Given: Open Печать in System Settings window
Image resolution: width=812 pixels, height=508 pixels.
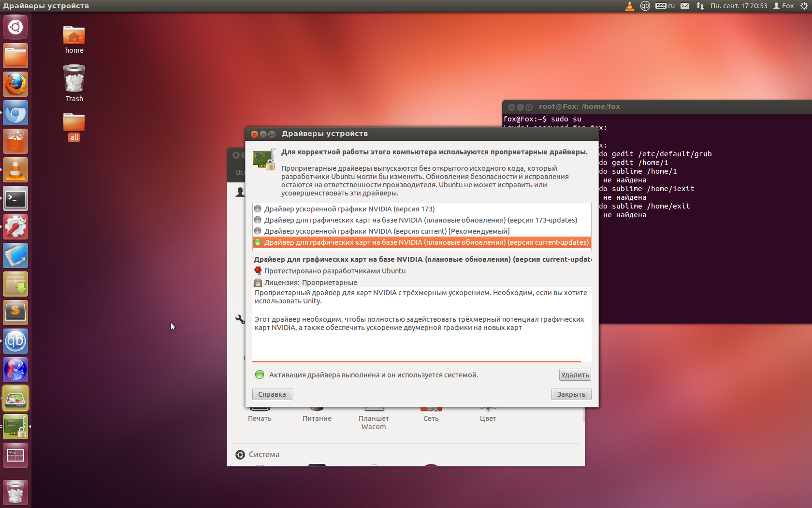Looking at the screenshot, I should tap(260, 415).
